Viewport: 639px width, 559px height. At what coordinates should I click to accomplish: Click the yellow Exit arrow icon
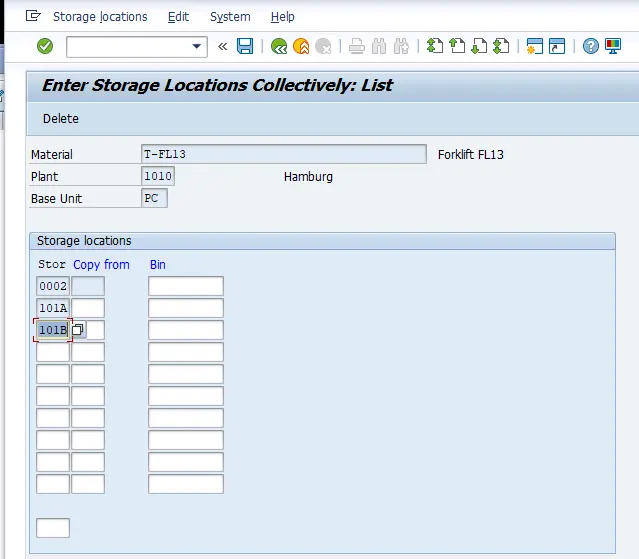[301, 46]
